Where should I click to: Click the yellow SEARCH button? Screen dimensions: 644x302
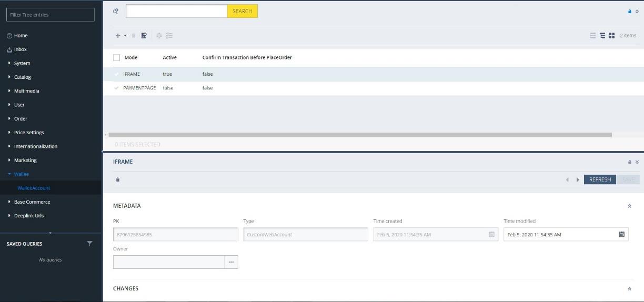pos(242,11)
